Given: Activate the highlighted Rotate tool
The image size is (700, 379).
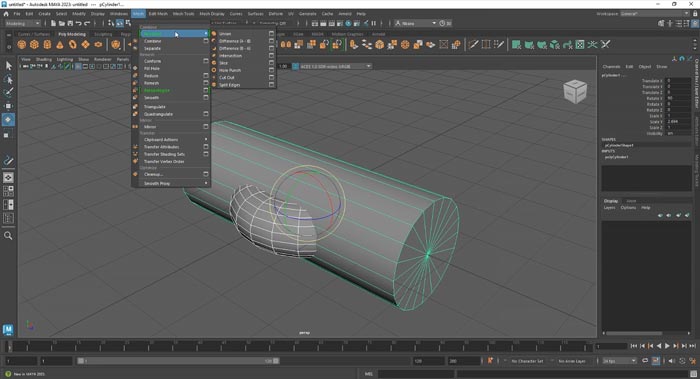Looking at the screenshot, I should pos(8,120).
